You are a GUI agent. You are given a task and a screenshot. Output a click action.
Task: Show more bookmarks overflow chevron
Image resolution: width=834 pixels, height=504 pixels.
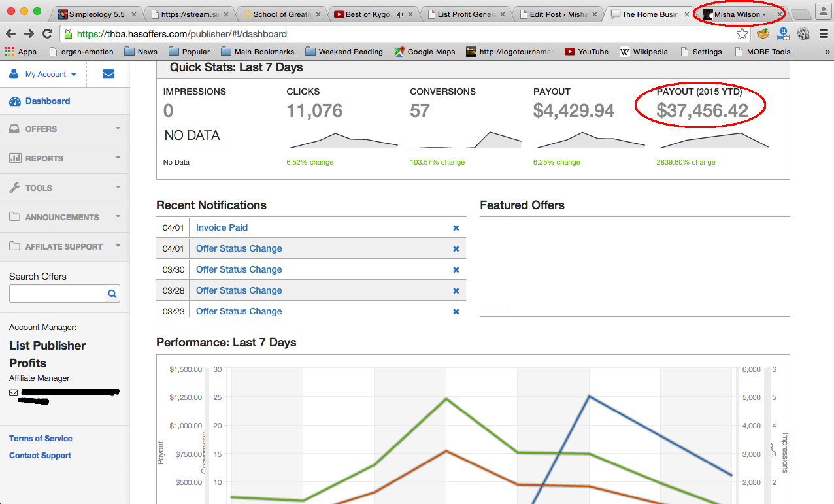827,52
